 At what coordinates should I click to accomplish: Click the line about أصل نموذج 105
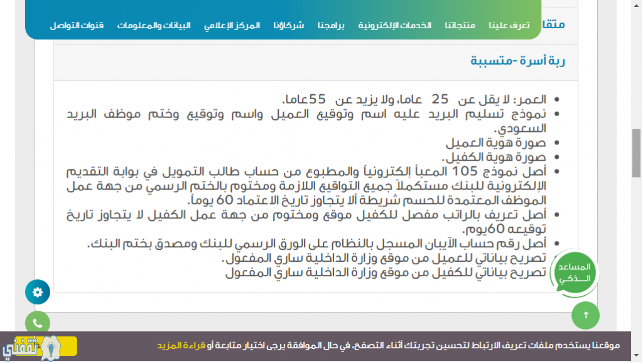pos(306,186)
